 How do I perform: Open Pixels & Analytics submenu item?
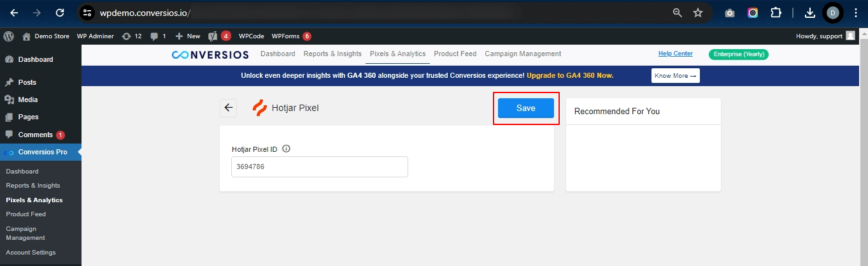click(x=34, y=200)
